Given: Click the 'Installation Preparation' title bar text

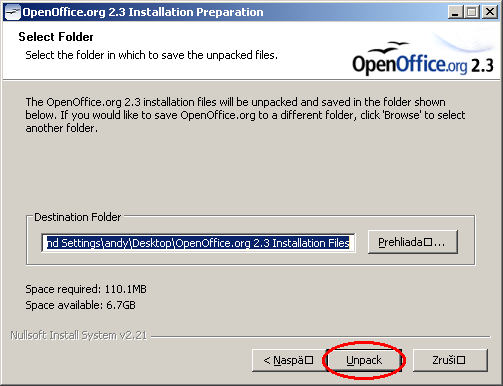Looking at the screenshot, I should click(196, 12).
